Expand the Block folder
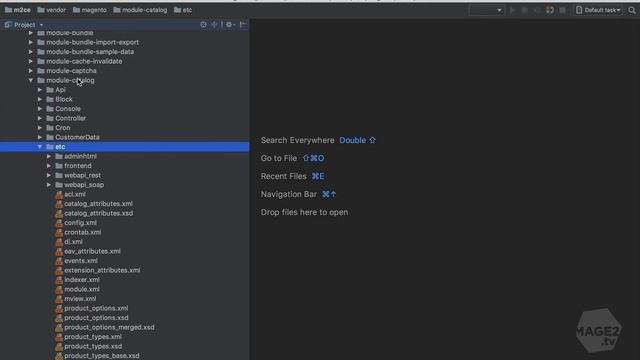The image size is (640, 360). 40,99
